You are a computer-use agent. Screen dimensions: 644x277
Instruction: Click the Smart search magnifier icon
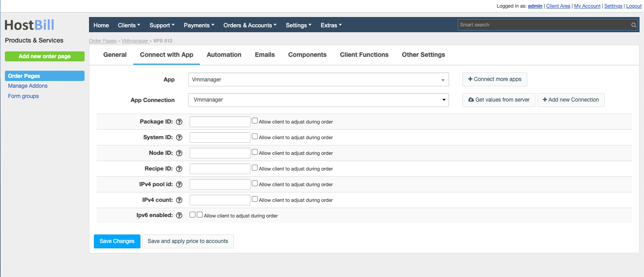point(633,25)
